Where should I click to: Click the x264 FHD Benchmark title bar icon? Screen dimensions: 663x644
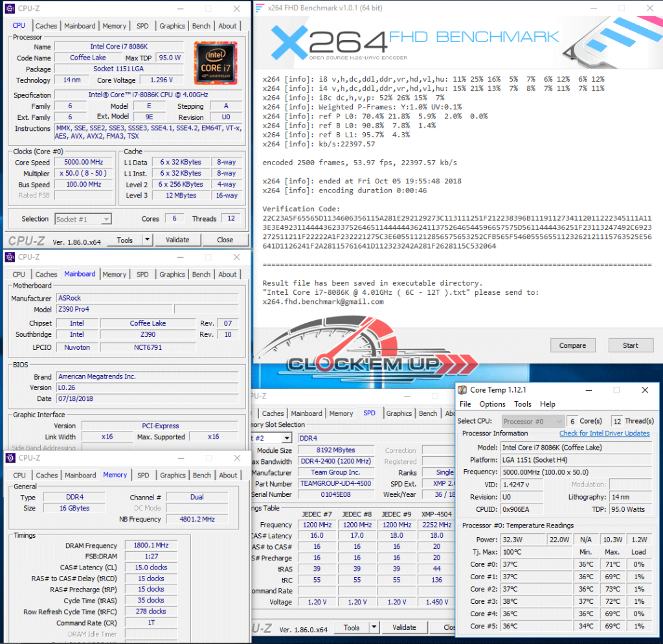tap(260, 8)
